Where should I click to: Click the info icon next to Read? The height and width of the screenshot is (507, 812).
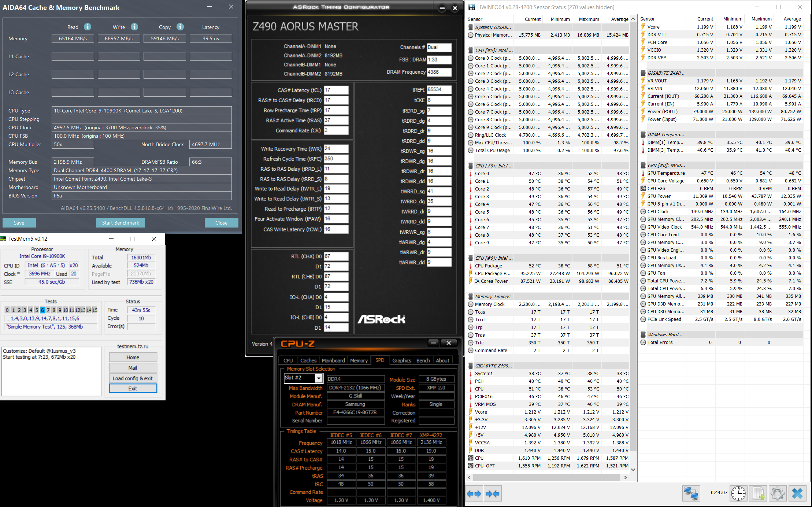(x=87, y=27)
